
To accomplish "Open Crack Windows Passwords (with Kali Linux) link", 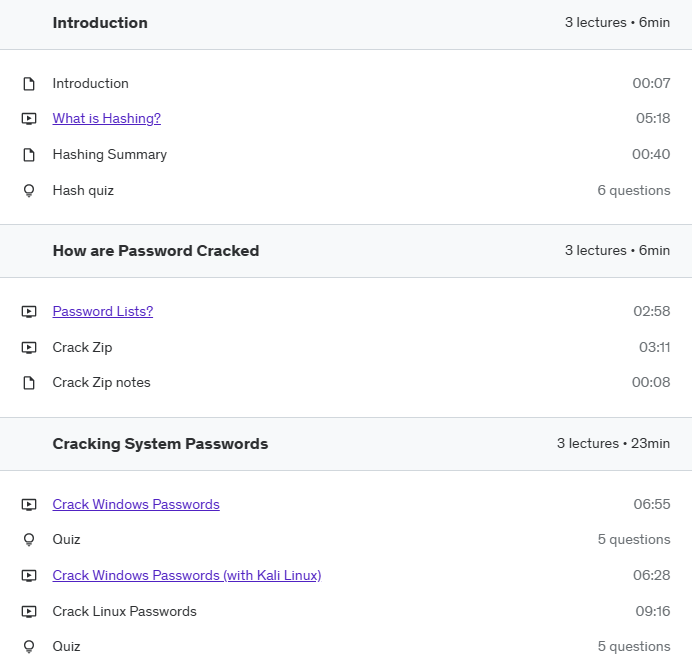I will click(187, 575).
